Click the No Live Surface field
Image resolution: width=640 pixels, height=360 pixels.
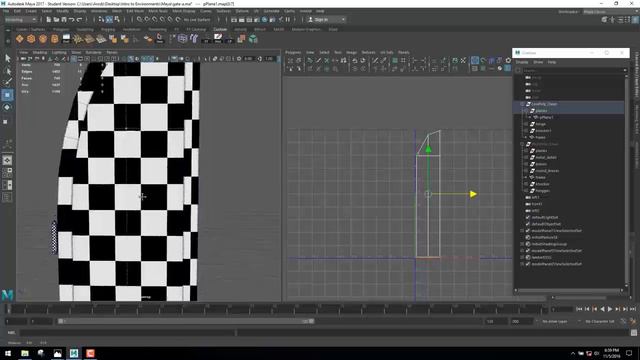pyautogui.click(x=197, y=19)
